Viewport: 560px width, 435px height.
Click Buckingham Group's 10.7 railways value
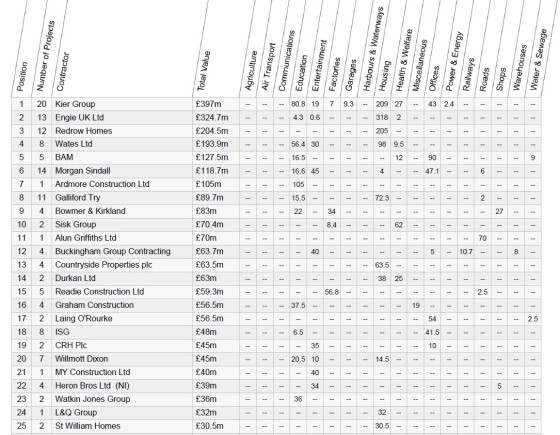coord(466,252)
